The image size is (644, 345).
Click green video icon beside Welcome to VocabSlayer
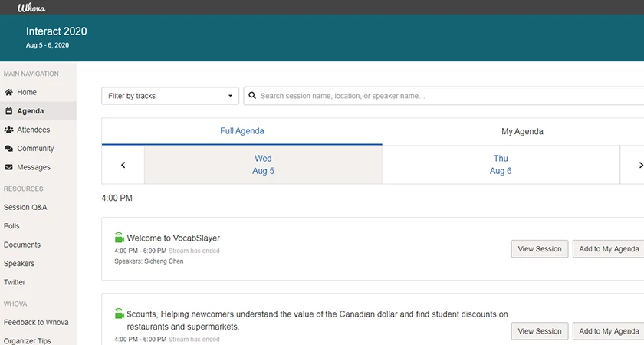pos(120,238)
